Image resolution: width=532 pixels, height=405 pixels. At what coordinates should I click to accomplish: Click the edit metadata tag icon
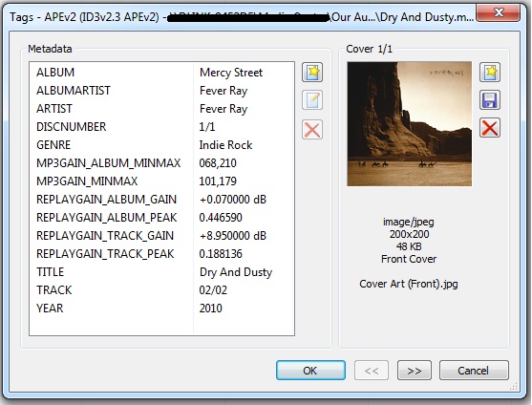312,100
